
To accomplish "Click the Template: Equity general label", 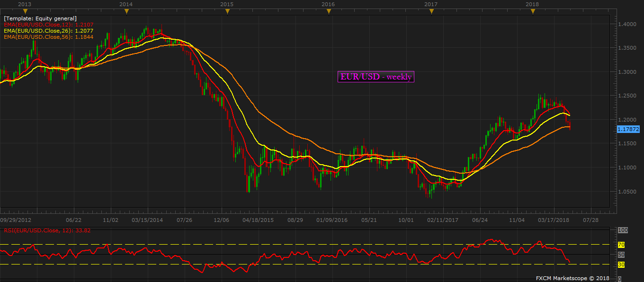I will (x=40, y=18).
